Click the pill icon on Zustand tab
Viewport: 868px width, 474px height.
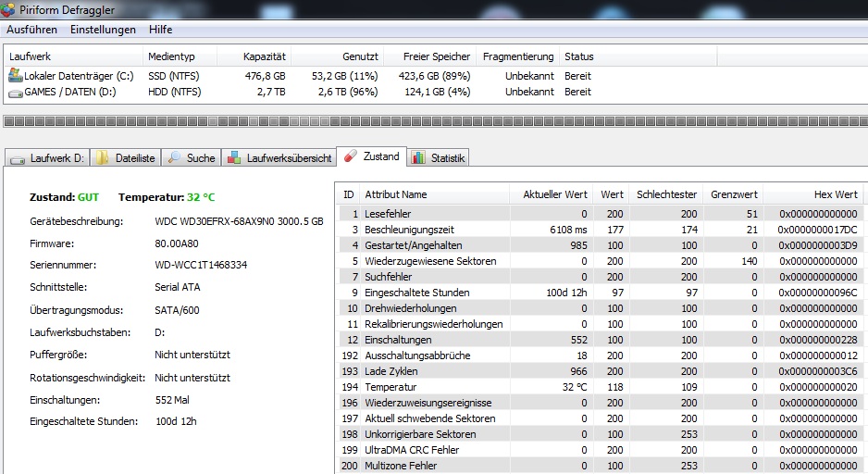351,156
